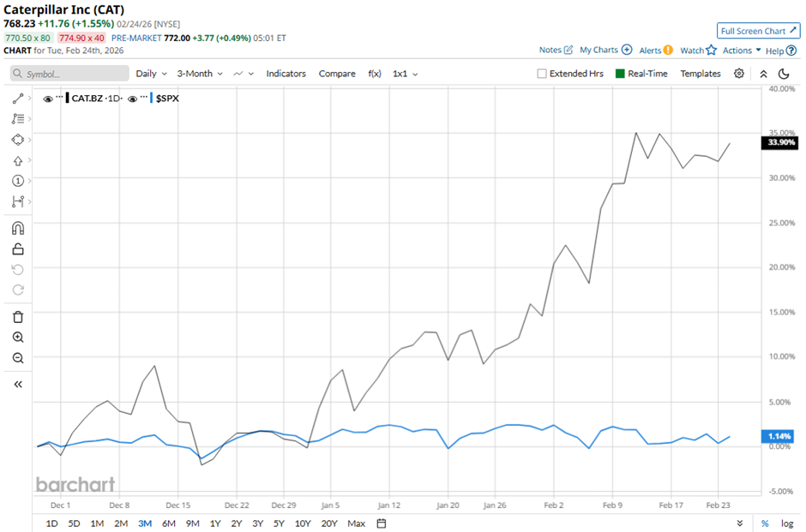Delete drawings with trash icon
Image resolution: width=806 pixels, height=532 pixels.
coord(18,317)
